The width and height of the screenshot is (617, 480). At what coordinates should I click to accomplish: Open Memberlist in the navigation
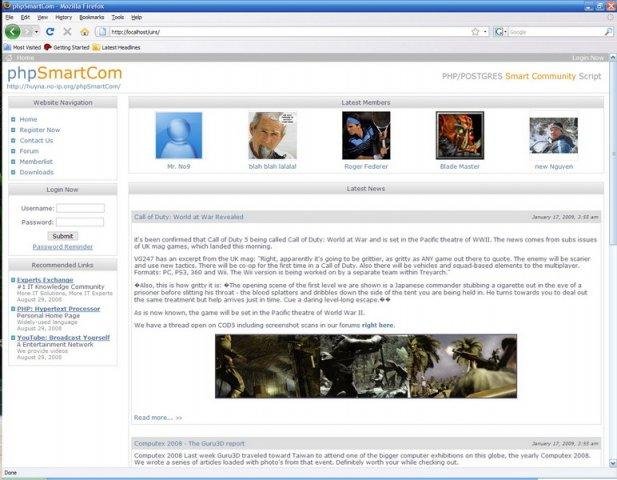pos(36,162)
